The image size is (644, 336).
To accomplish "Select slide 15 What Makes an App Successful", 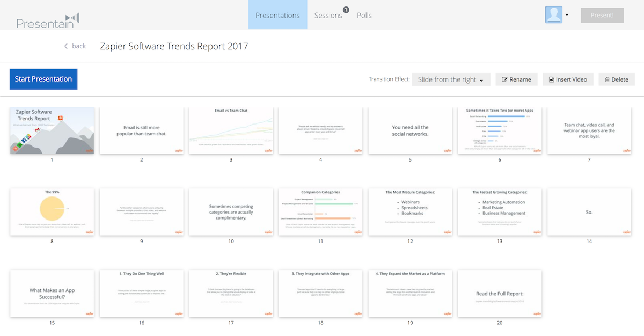I will [52, 294].
